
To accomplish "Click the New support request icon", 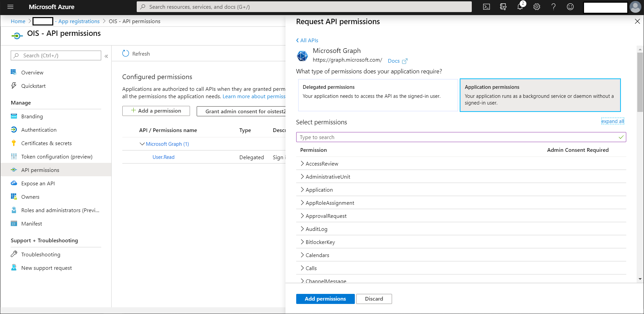I will tap(14, 267).
